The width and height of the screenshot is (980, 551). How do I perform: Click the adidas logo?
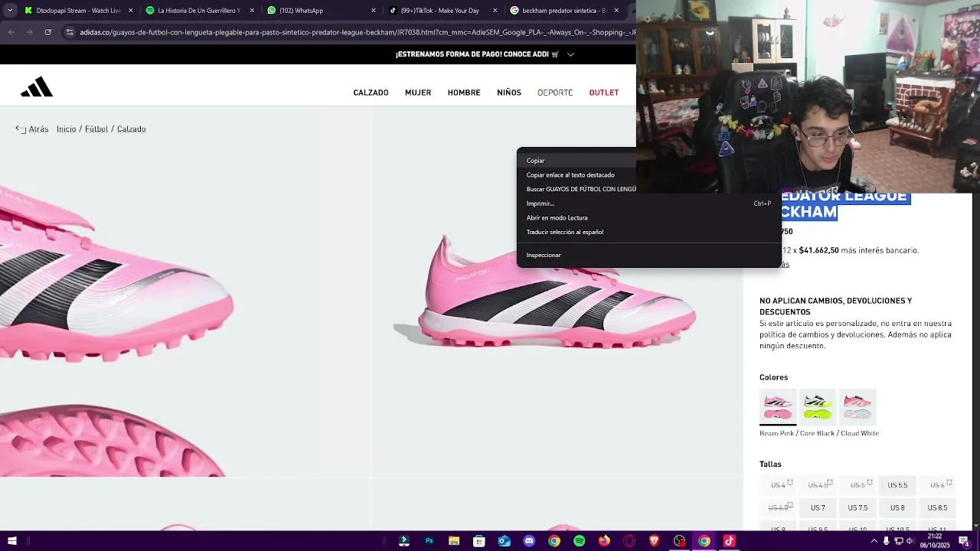37,87
